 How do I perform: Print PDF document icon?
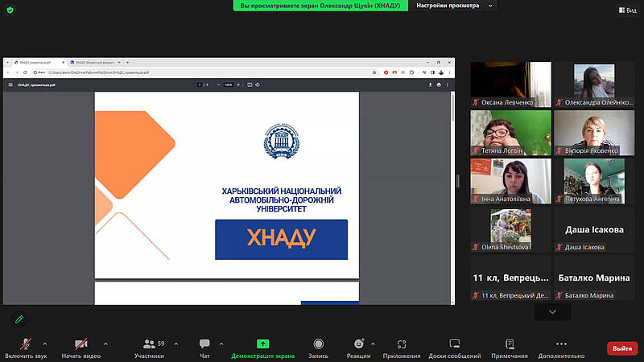pos(439,85)
